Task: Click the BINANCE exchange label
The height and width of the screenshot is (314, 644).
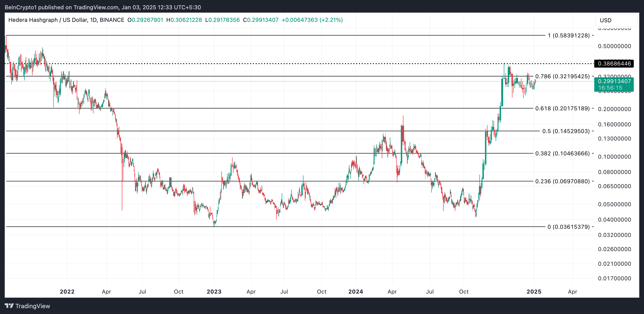Action: [x=112, y=20]
